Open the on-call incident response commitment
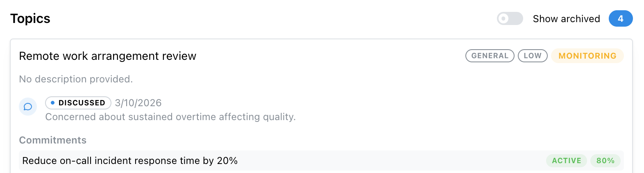The width and height of the screenshot is (644, 173). click(x=130, y=161)
